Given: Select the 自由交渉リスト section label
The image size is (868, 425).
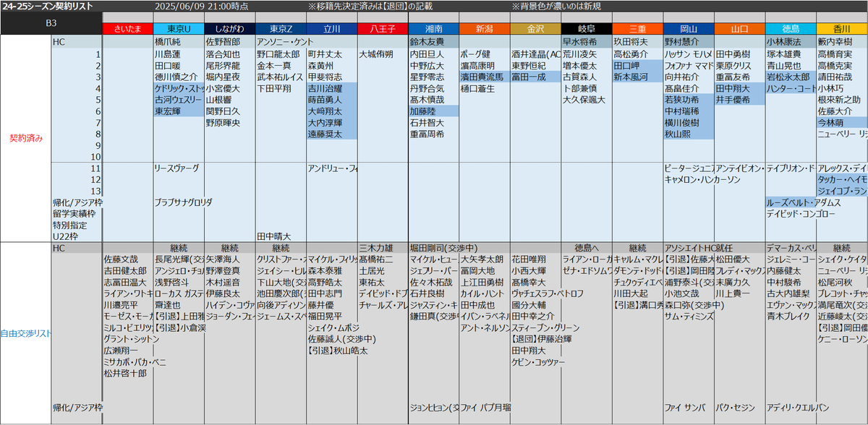Looking at the screenshot, I should click(x=25, y=333).
